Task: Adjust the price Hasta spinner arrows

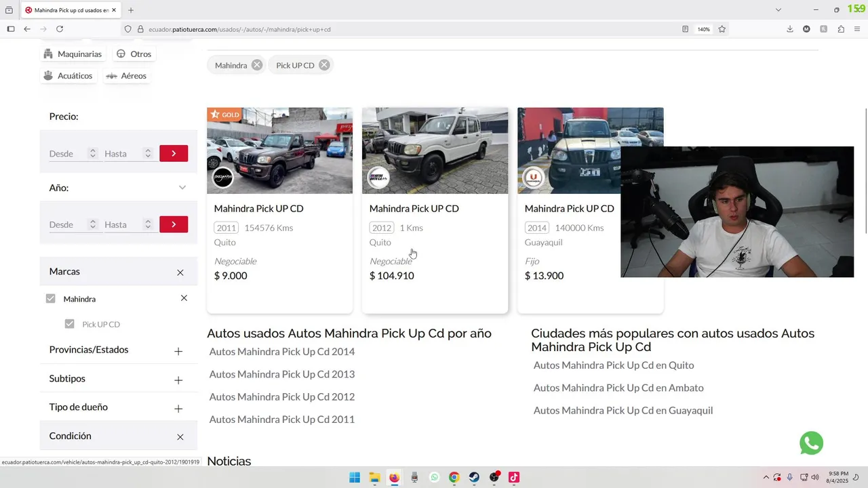Action: coord(148,154)
